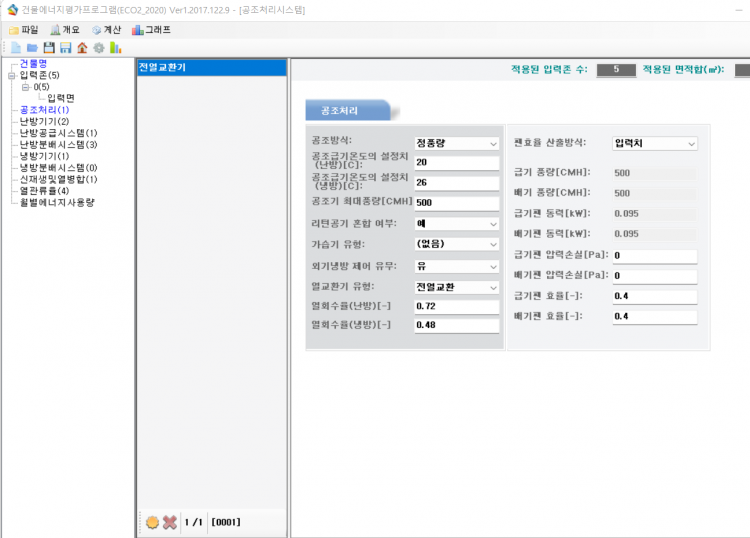Click the new file toolbar icon
The image size is (750, 538).
[16, 47]
